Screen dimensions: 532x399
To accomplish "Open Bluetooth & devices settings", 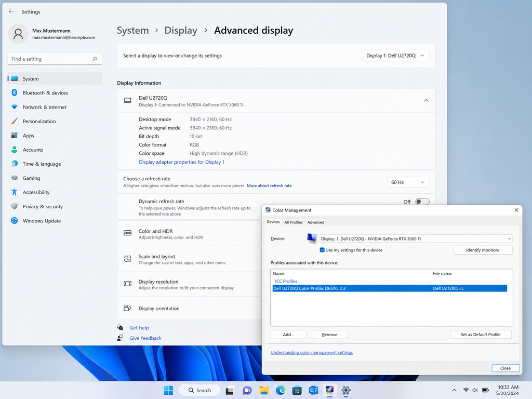I will click(55, 92).
